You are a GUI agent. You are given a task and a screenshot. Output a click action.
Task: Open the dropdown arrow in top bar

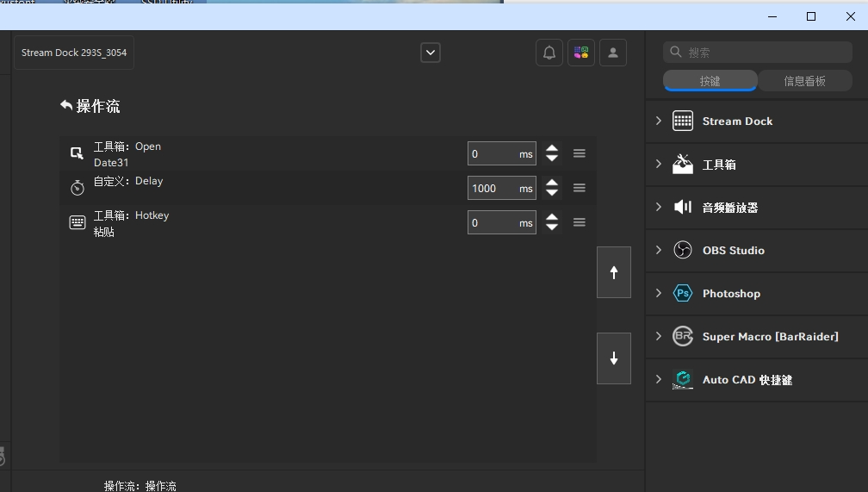[431, 53]
